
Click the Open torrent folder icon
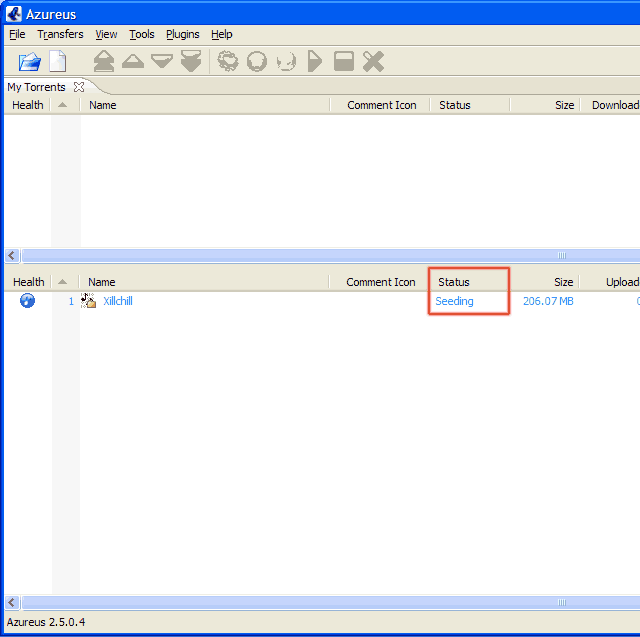(x=29, y=61)
